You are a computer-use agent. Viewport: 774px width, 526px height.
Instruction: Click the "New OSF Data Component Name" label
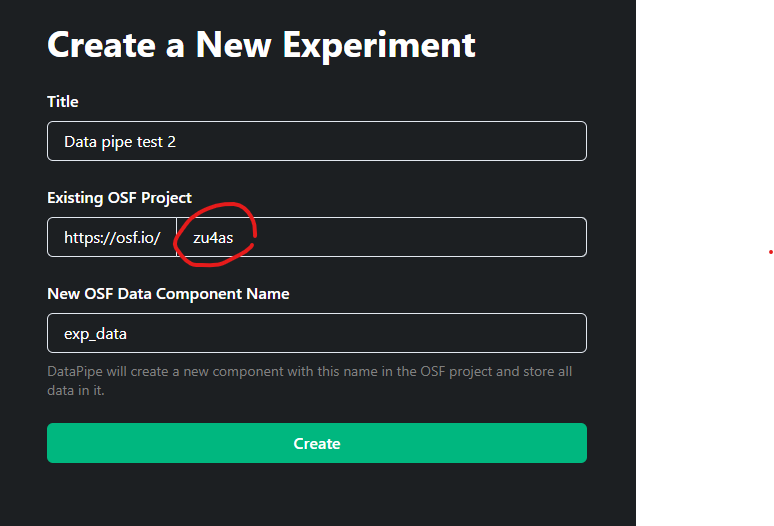pos(168,294)
